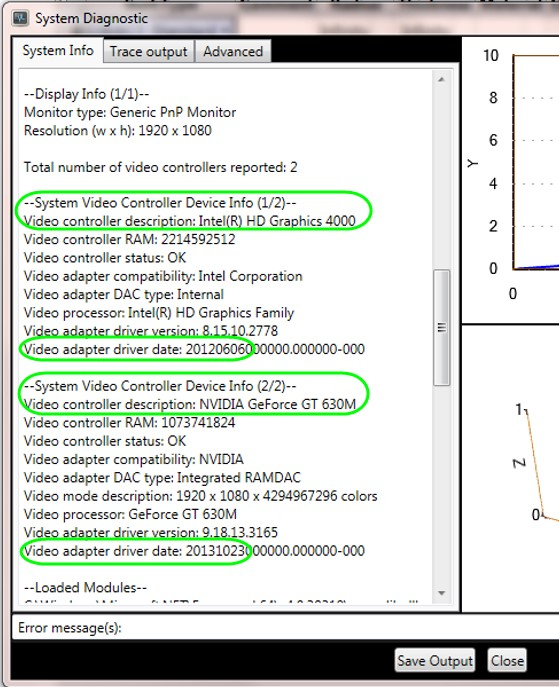The width and height of the screenshot is (559, 687).
Task: Click Video processor: GeForce GT 630M
Action: 130,514
